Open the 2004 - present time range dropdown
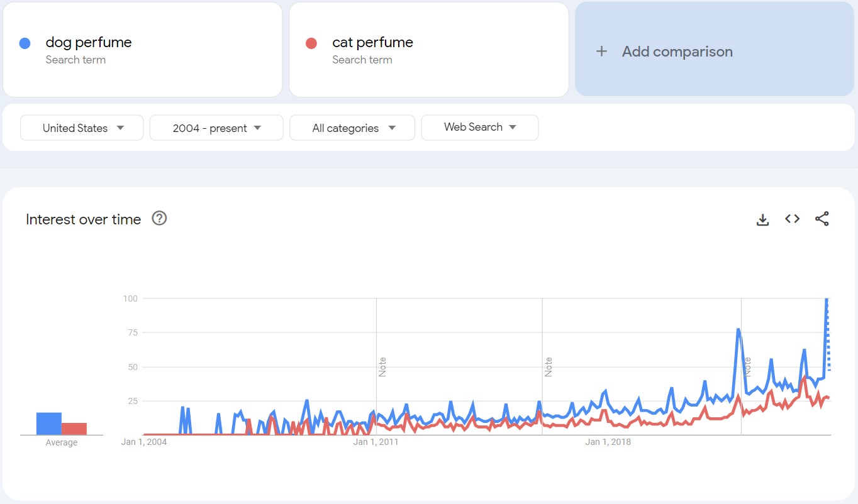The width and height of the screenshot is (858, 504). [216, 128]
